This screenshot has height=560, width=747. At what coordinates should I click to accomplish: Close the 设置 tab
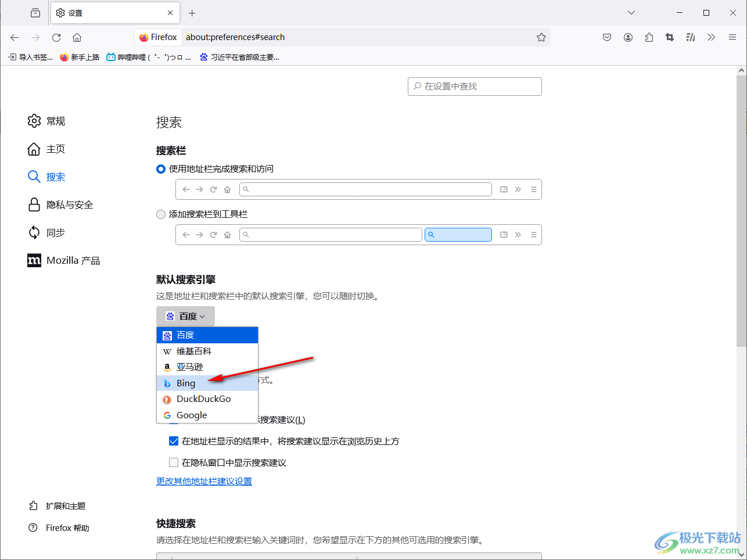(x=170, y=13)
